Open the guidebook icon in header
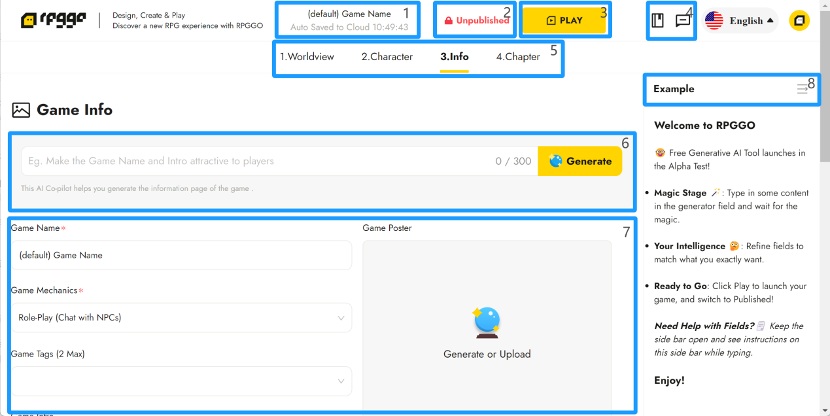This screenshot has height=416, width=830. pos(659,20)
